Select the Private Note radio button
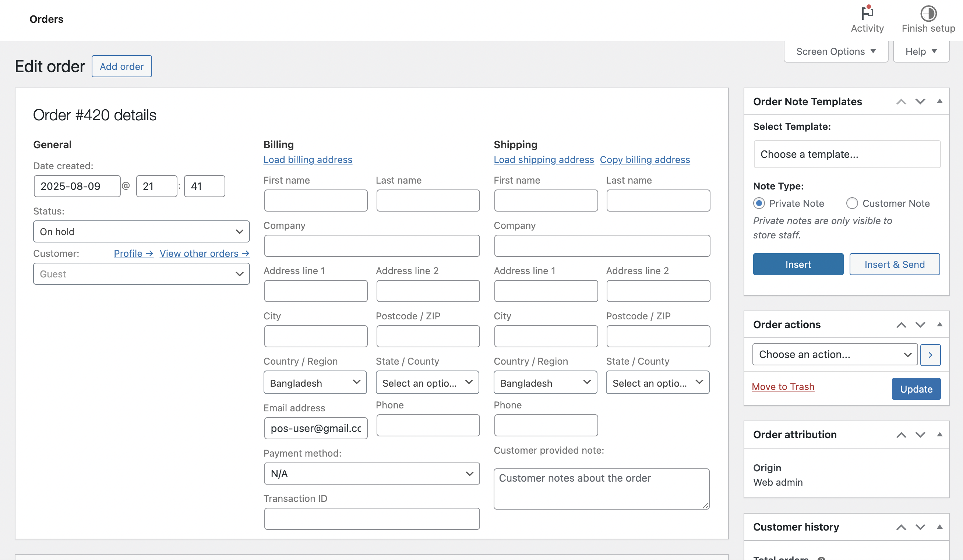Screen dimensions: 963x560 [759, 203]
